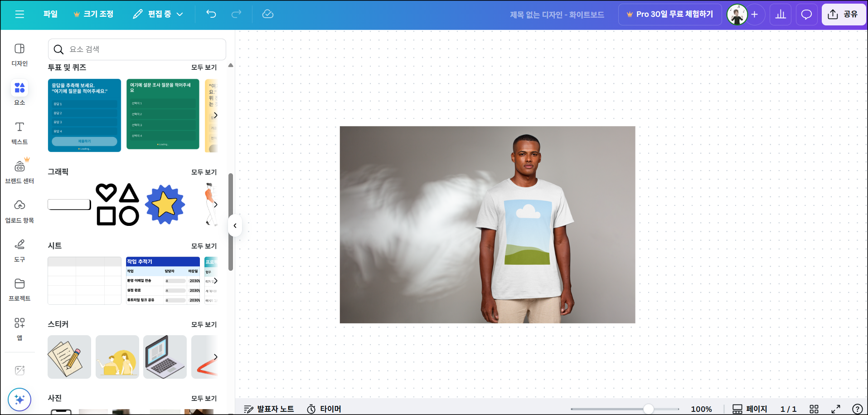
Task: Open the hamburger main menu
Action: [19, 14]
